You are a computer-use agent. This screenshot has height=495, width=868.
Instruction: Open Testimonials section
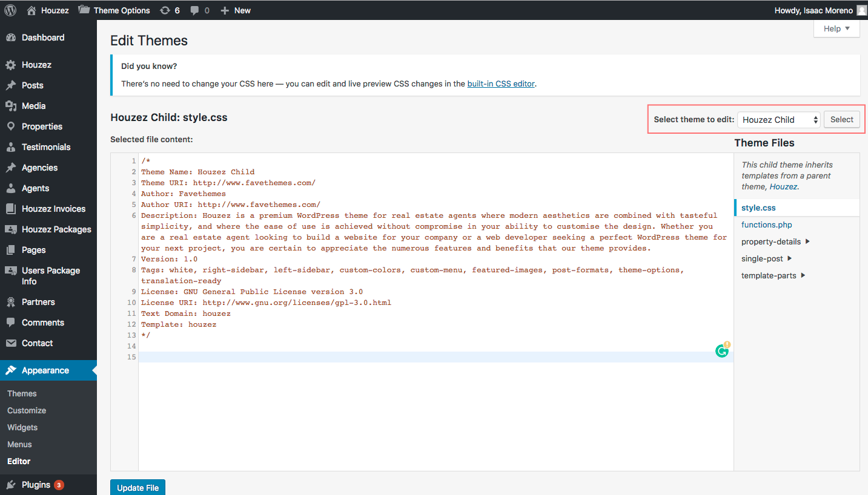coord(48,147)
